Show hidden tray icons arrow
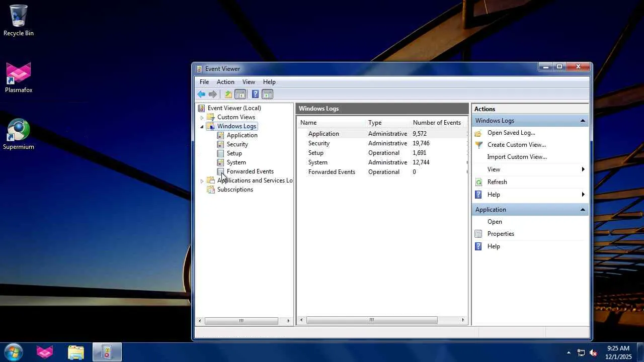Image resolution: width=644 pixels, height=362 pixels. pos(569,352)
